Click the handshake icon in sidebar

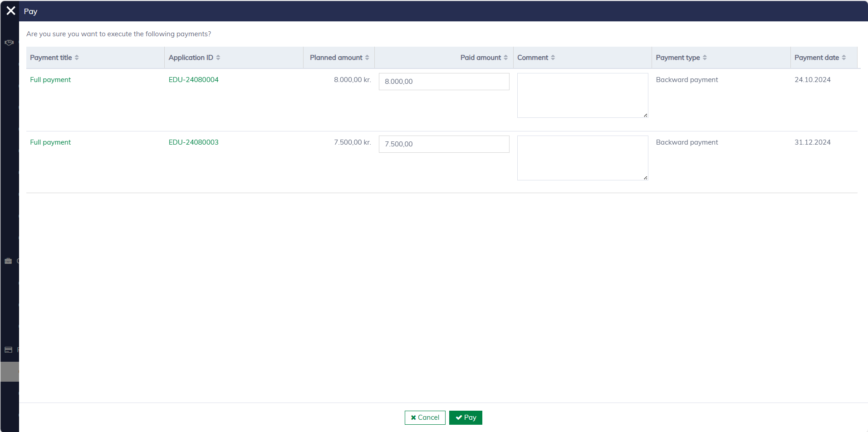point(9,43)
